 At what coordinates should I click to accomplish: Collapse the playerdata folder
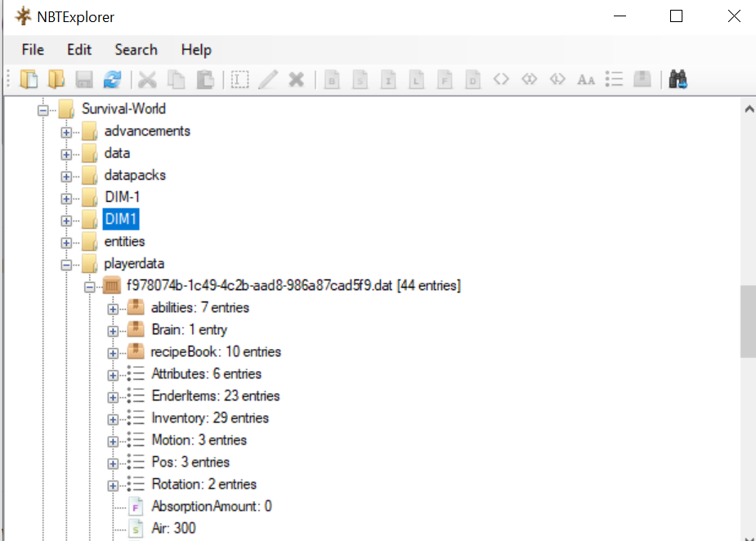pyautogui.click(x=66, y=265)
